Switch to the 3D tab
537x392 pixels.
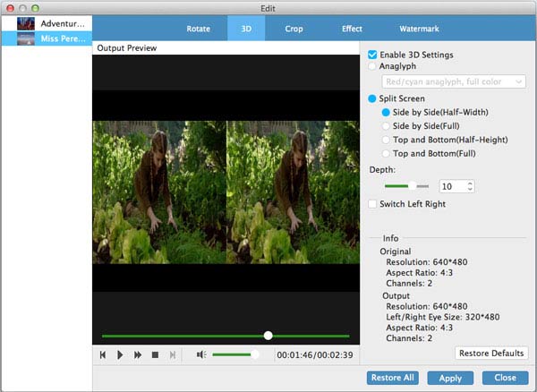tap(246, 29)
